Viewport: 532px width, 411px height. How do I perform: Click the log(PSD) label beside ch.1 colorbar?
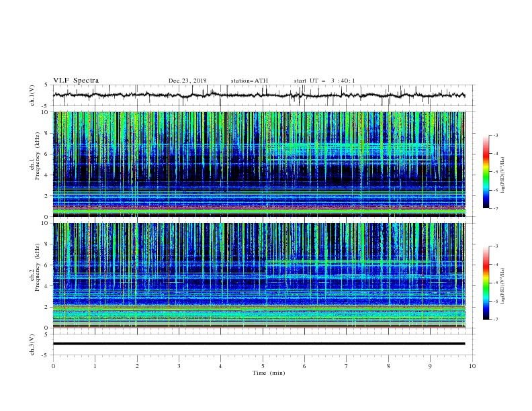(x=503, y=175)
